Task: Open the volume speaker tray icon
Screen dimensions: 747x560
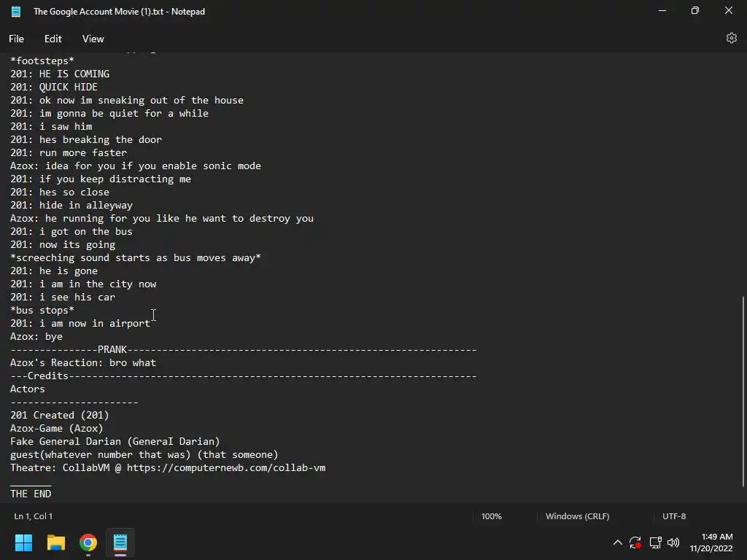Action: [673, 542]
